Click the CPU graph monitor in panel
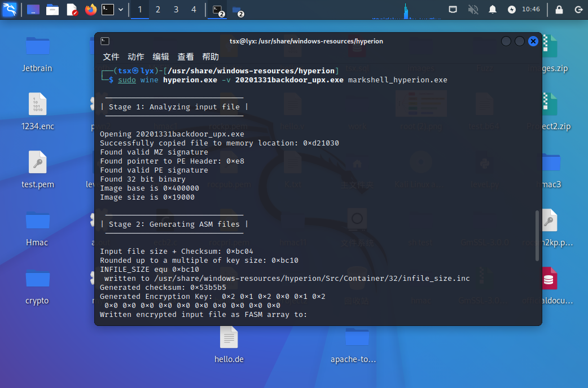Viewport: 588px width, 388px height. (x=406, y=10)
